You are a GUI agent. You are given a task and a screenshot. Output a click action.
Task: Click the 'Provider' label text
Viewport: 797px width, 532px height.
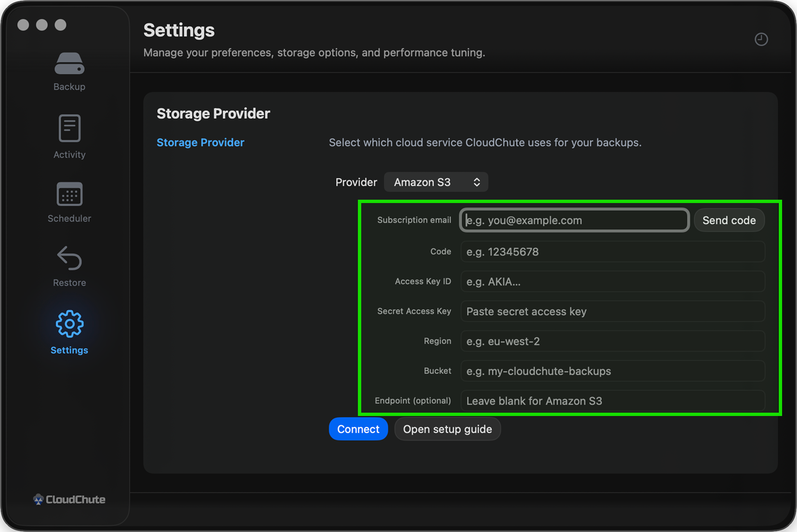356,182
